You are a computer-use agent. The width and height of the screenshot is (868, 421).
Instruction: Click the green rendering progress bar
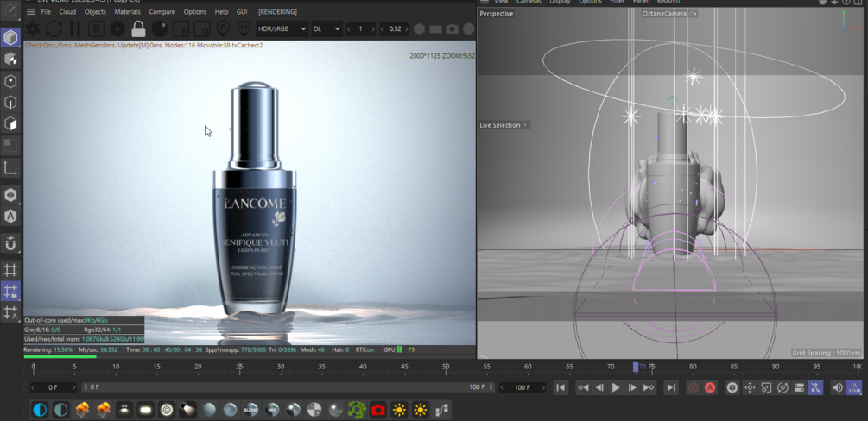point(60,357)
